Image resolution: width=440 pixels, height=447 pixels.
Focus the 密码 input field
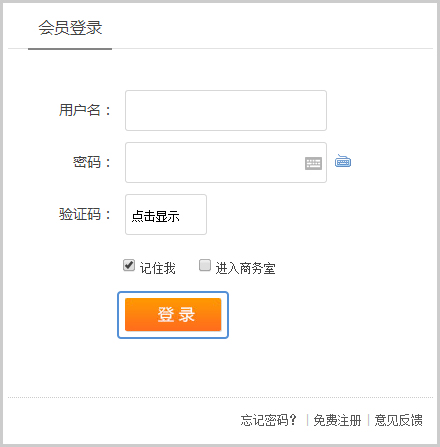point(226,162)
